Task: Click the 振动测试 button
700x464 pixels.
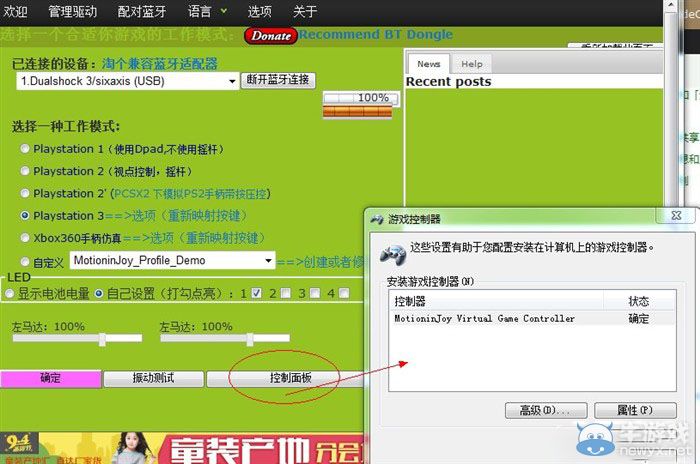Action: [154, 379]
